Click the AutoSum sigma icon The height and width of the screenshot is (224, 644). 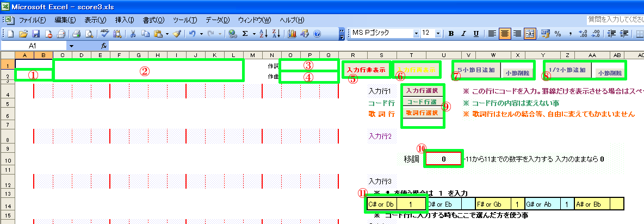pyautogui.click(x=245, y=34)
